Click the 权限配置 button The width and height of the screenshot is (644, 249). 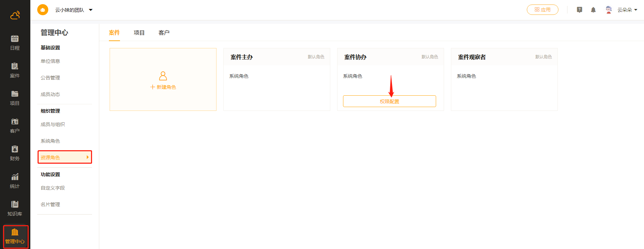(389, 101)
